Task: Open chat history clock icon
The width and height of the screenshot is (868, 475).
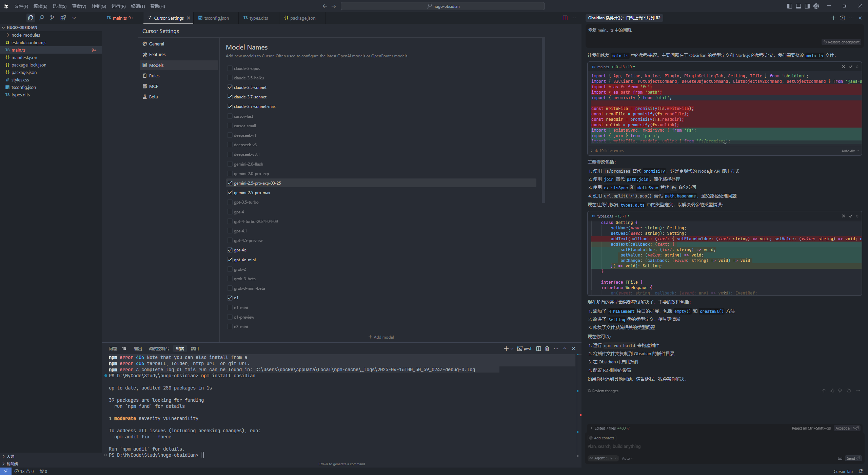Action: click(842, 18)
